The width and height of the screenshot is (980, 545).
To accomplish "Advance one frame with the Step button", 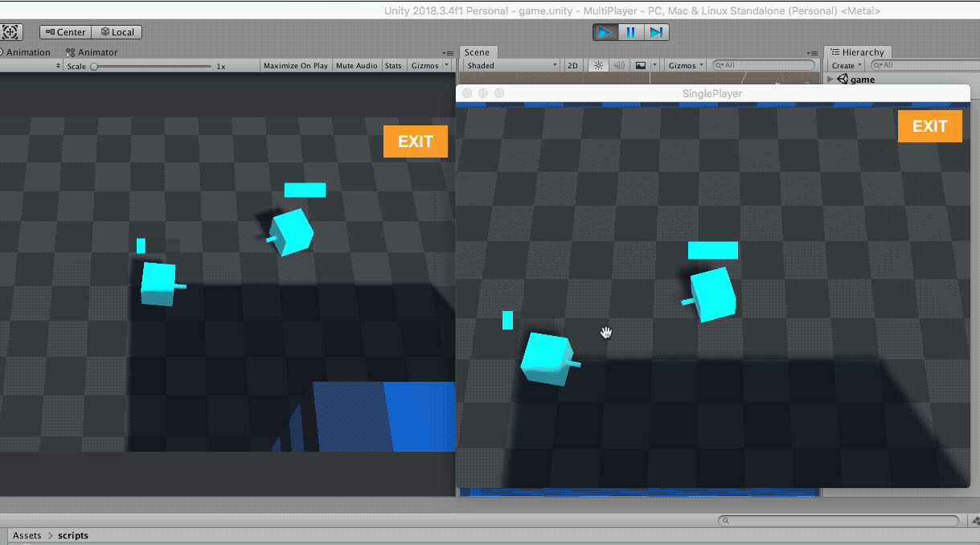I will (656, 32).
